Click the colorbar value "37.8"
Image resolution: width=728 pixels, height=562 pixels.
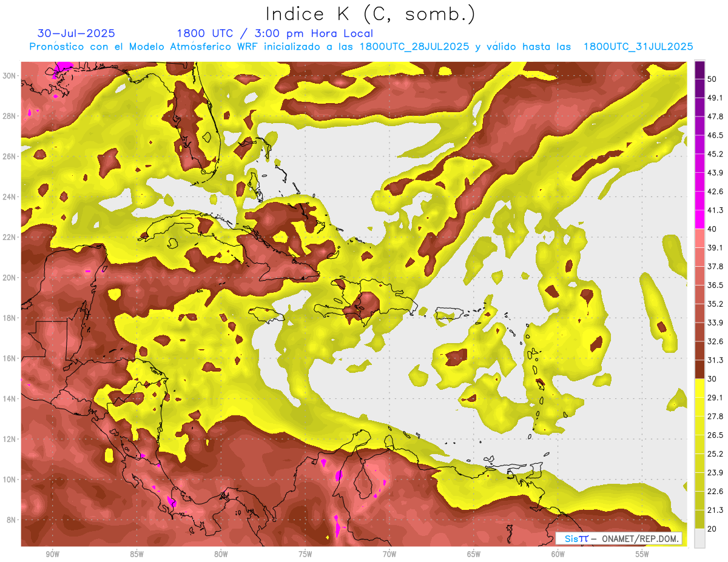tap(715, 266)
